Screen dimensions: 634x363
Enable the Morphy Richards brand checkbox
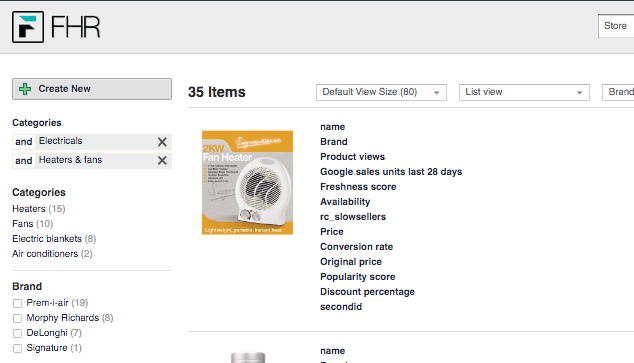(17, 318)
